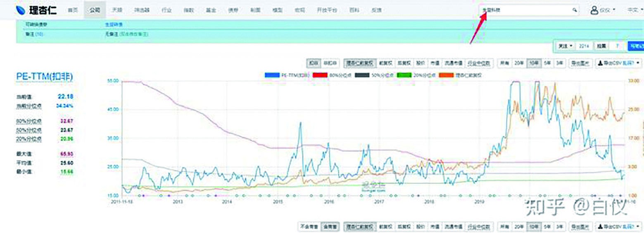Expand the 关注 dropdown

[565, 46]
